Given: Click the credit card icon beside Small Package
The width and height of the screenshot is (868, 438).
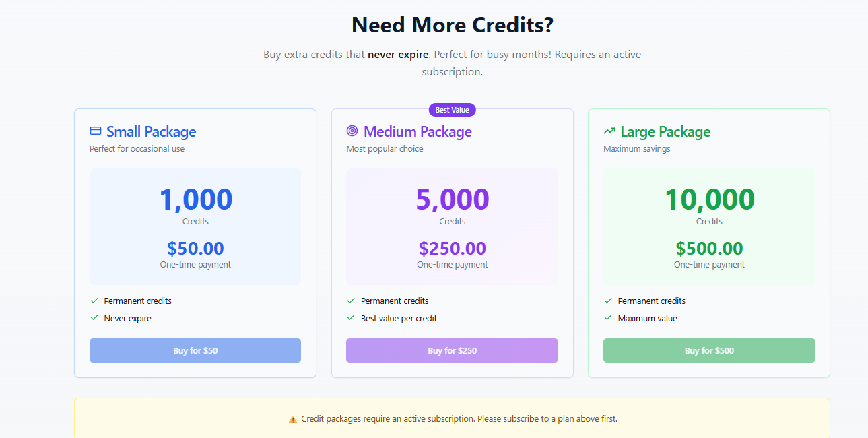Looking at the screenshot, I should (96, 131).
